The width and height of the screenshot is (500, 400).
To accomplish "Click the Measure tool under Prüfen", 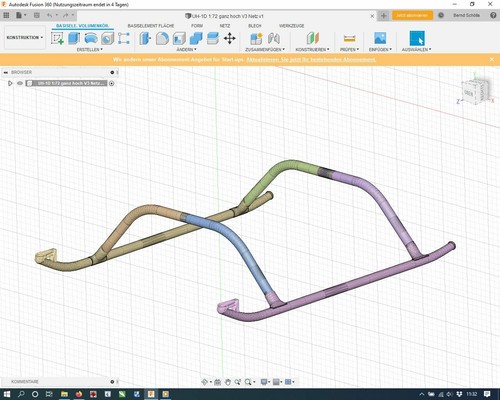I will point(349,39).
